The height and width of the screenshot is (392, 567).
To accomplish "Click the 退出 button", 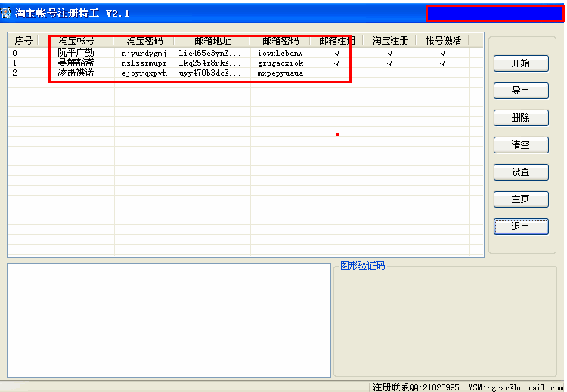I will 521,227.
